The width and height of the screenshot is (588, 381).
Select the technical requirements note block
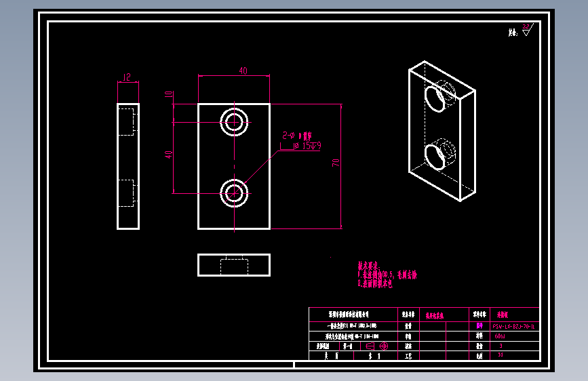(387, 275)
